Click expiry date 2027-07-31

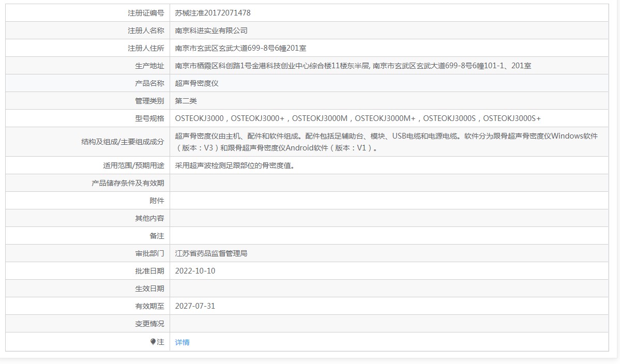[195, 306]
